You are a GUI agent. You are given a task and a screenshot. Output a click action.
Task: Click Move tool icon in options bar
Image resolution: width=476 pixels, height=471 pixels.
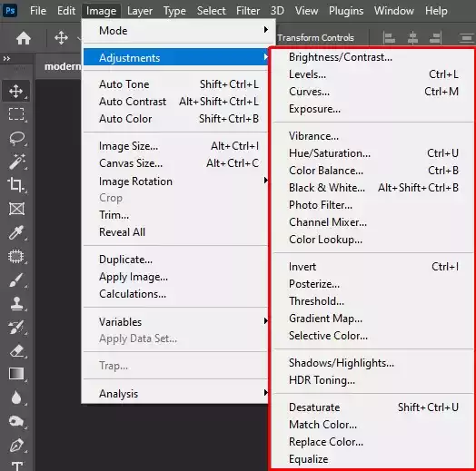pos(61,38)
